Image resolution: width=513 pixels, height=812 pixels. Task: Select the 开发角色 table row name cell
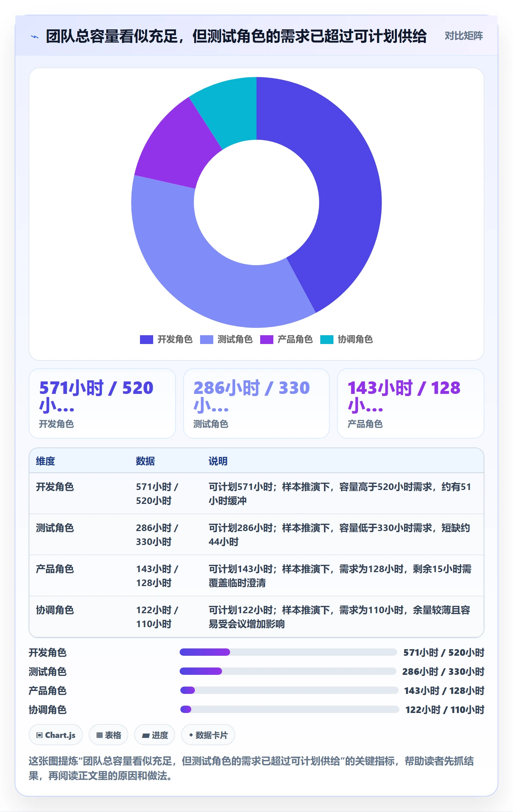pos(55,487)
